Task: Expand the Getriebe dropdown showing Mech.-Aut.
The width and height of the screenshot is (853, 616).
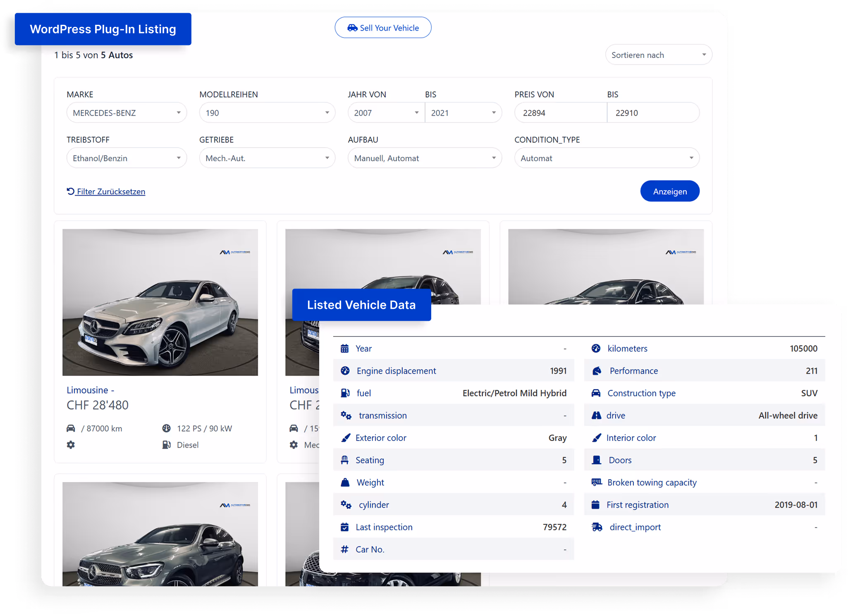Action: pyautogui.click(x=267, y=158)
